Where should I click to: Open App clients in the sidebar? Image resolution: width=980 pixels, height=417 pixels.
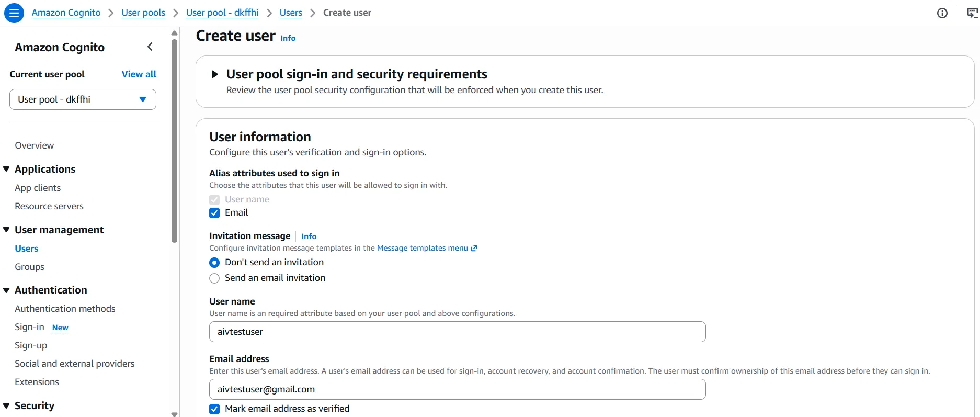point(38,188)
